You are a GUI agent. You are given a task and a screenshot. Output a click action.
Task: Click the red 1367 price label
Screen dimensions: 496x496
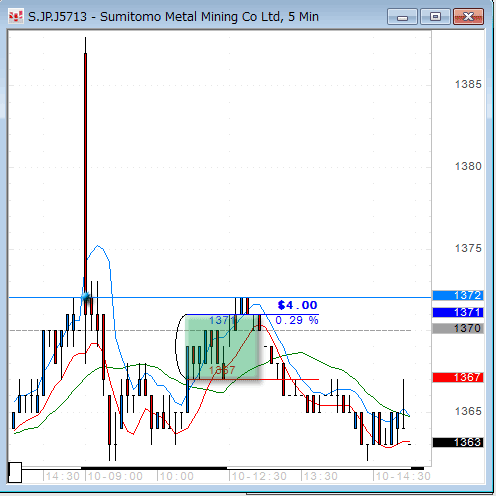458,377
